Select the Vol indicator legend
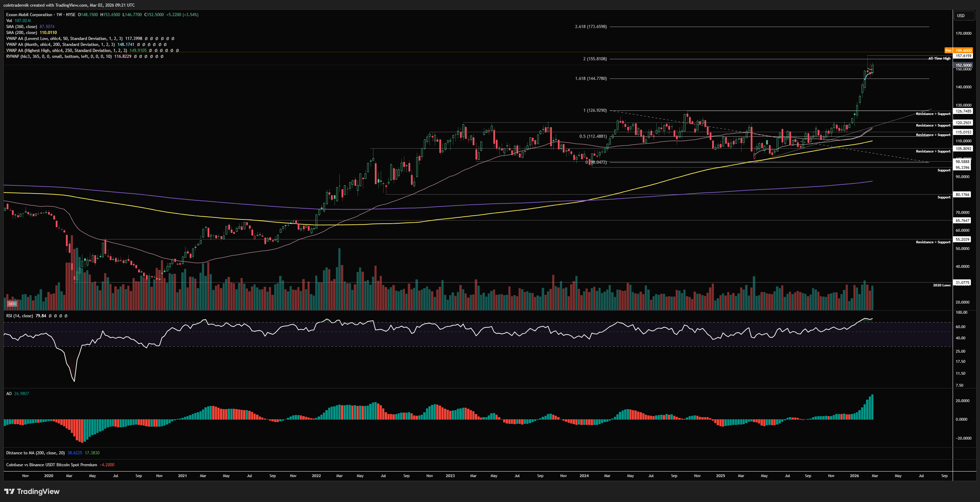The width and height of the screenshot is (980, 502). (x=9, y=21)
